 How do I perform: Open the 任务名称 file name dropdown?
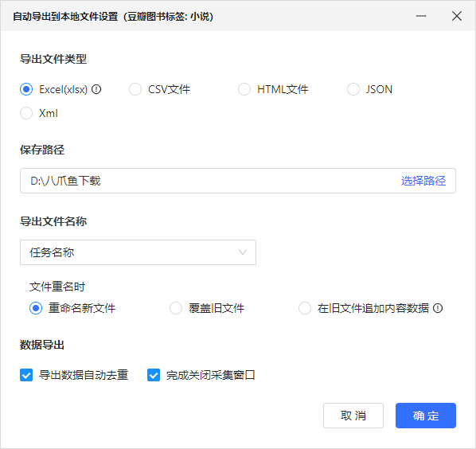139,252
